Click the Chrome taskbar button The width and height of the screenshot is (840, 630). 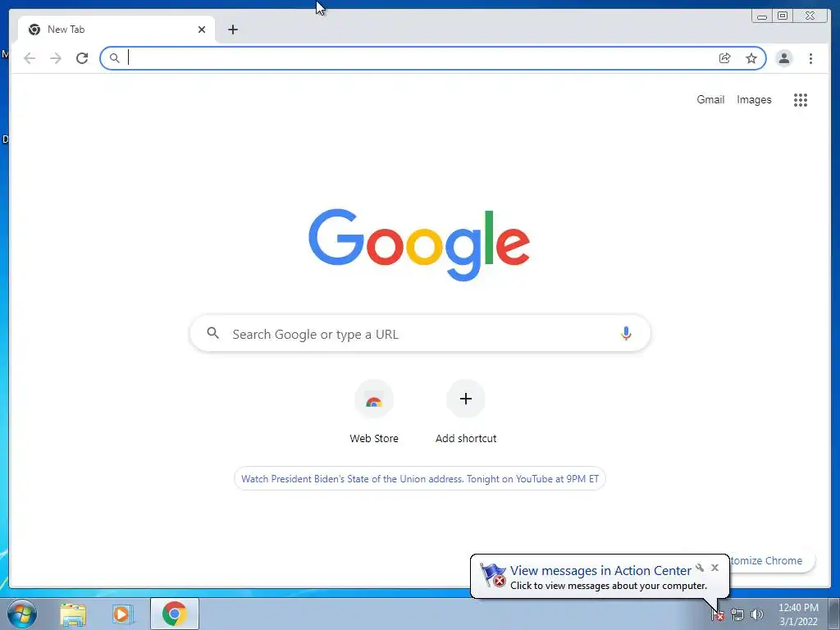(175, 614)
